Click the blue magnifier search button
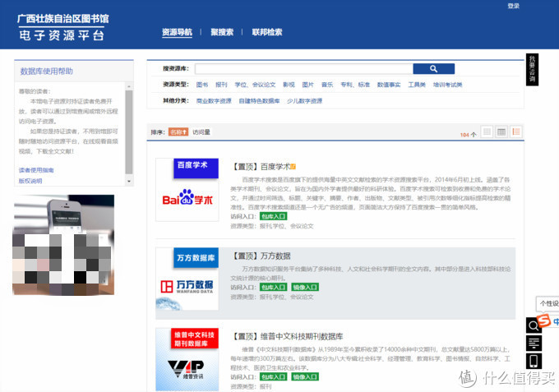Viewport: 559px width, 392px height. click(x=433, y=69)
